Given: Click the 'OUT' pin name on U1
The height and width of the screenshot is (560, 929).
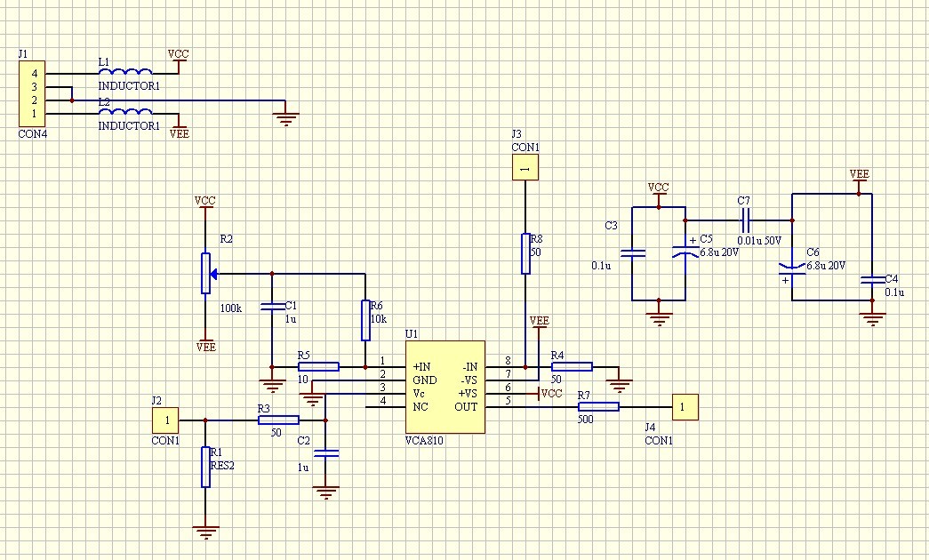Looking at the screenshot, I should 466,407.
